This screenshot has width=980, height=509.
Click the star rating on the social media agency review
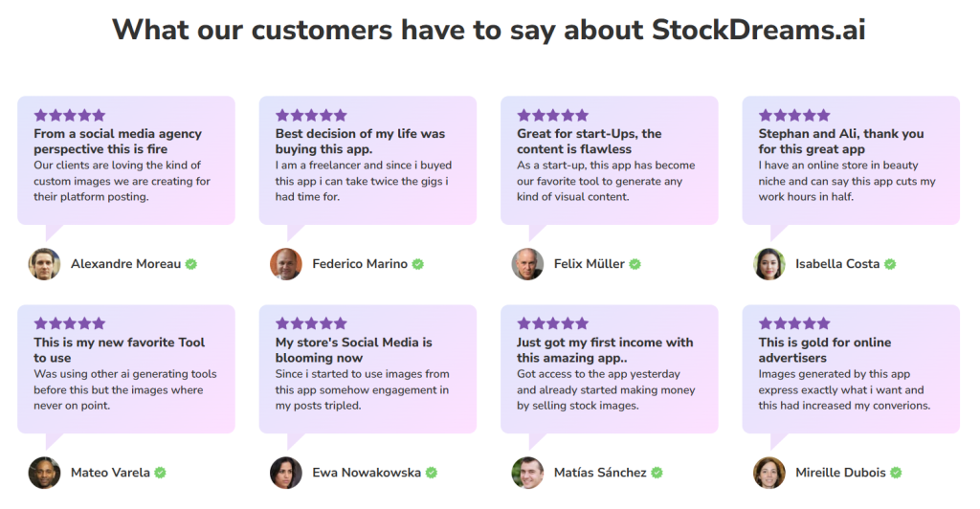pos(70,115)
